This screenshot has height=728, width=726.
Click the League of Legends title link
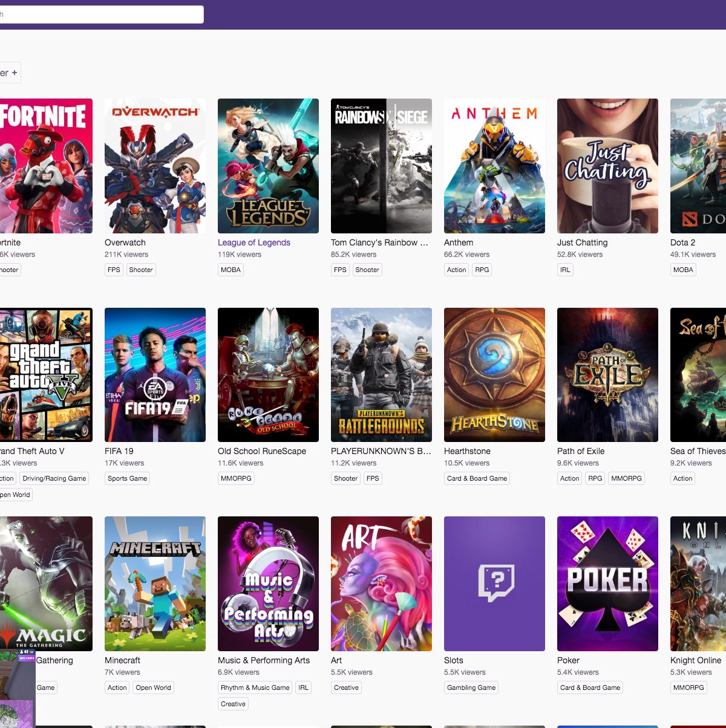click(254, 242)
